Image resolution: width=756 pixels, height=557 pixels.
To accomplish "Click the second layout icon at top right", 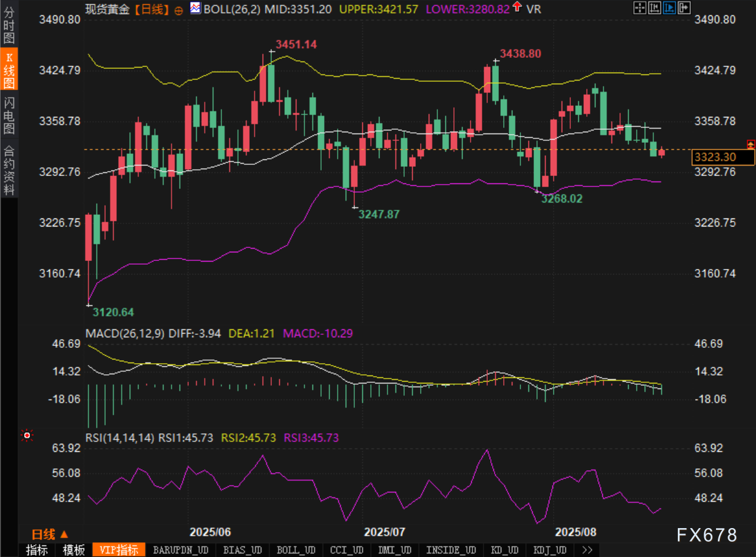I will pos(654,7).
